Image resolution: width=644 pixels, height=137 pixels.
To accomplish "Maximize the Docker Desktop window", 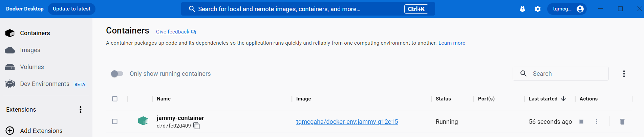I will coord(620,9).
